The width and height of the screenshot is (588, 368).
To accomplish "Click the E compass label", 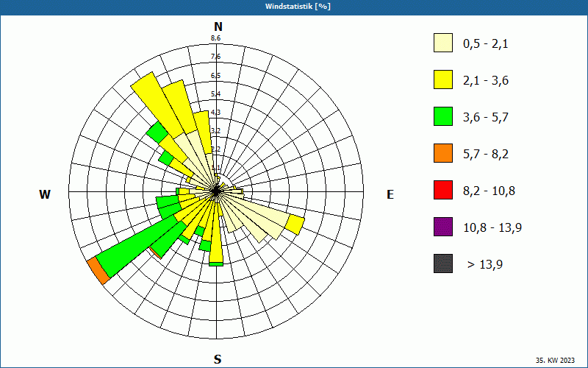I will click(x=390, y=194).
